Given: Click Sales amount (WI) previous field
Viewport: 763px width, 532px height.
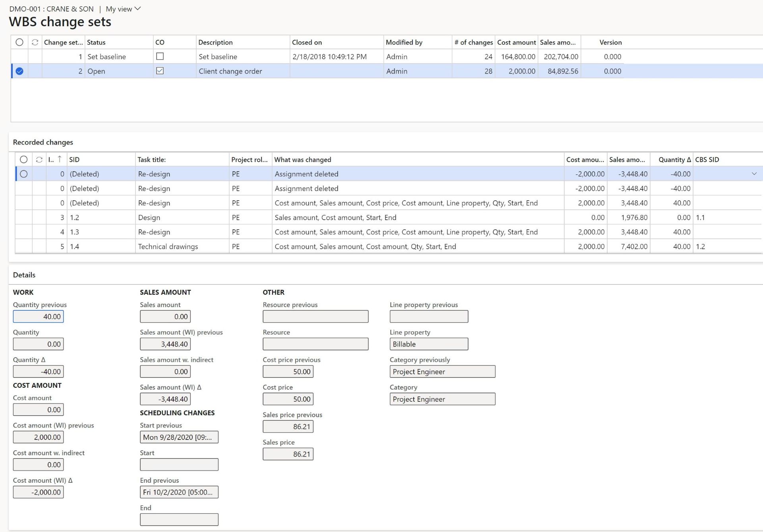Looking at the screenshot, I should pyautogui.click(x=165, y=344).
